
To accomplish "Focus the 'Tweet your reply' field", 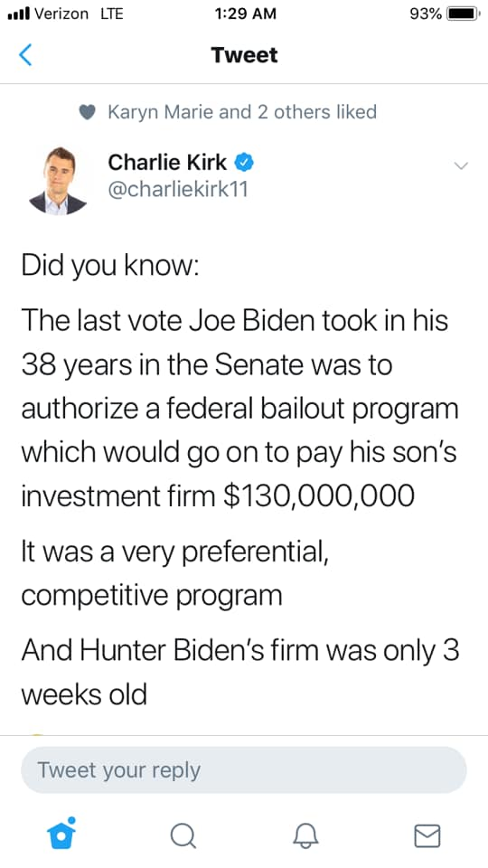I will 243,770.
